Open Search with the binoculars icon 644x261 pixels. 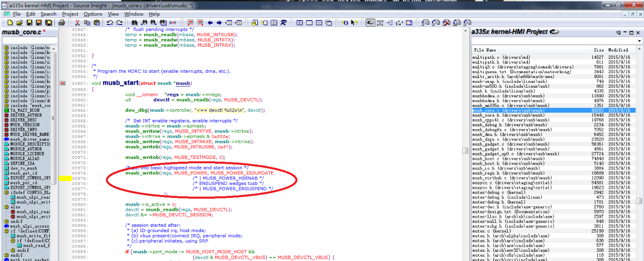pyautogui.click(x=134, y=23)
